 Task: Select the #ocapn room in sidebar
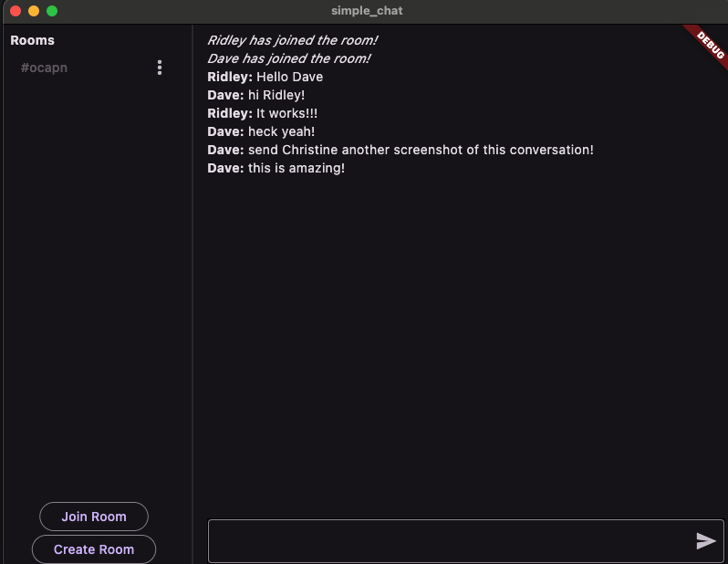click(x=44, y=68)
